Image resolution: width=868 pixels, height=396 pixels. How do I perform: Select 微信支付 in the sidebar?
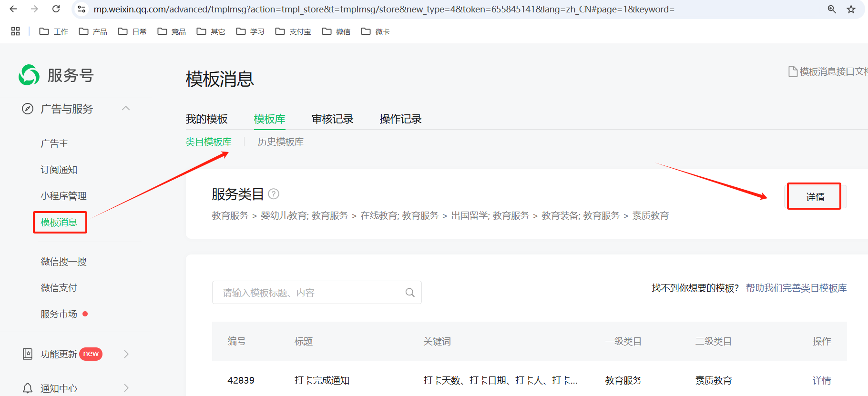click(59, 288)
